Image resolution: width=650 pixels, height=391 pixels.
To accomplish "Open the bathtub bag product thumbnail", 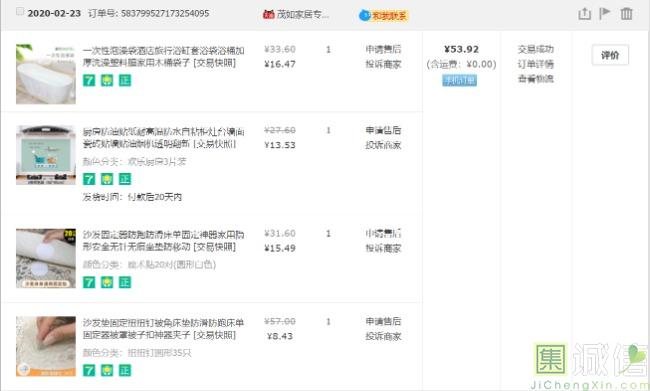I will point(46,74).
